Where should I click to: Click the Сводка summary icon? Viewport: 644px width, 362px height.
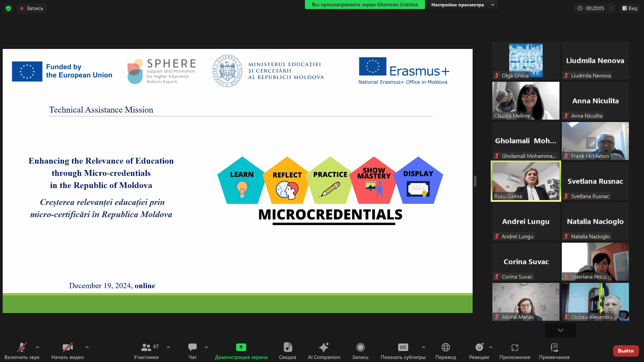pyautogui.click(x=287, y=347)
